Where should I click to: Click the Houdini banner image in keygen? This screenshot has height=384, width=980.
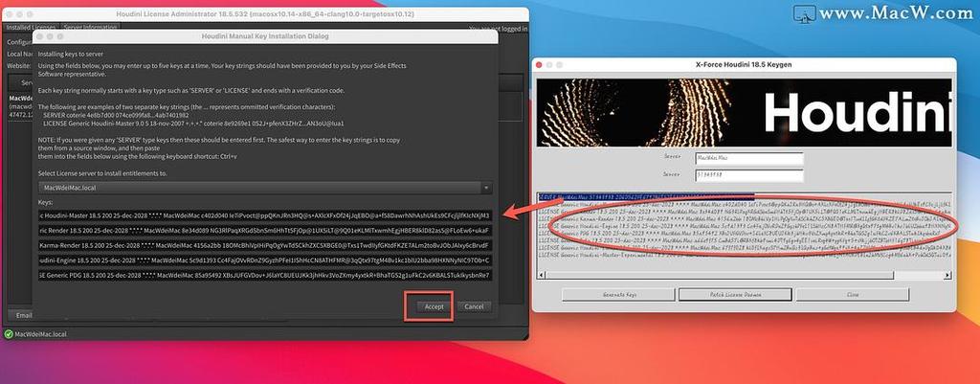pos(745,113)
